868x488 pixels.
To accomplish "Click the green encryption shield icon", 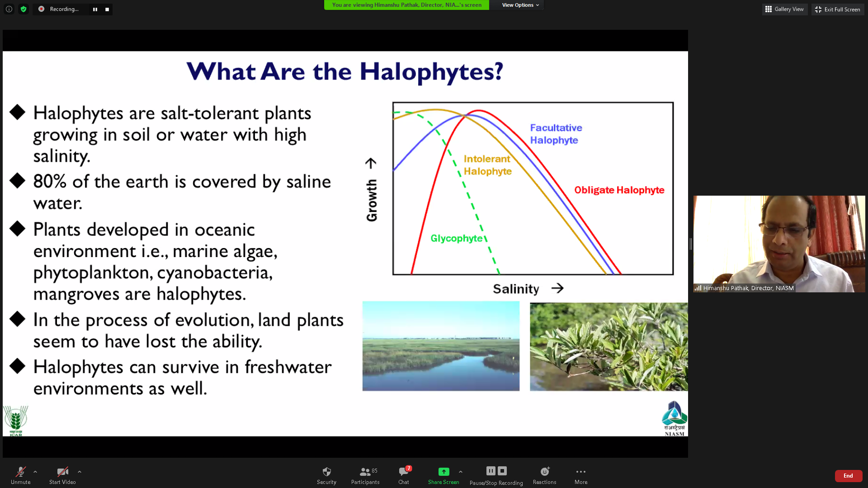I will point(24,9).
